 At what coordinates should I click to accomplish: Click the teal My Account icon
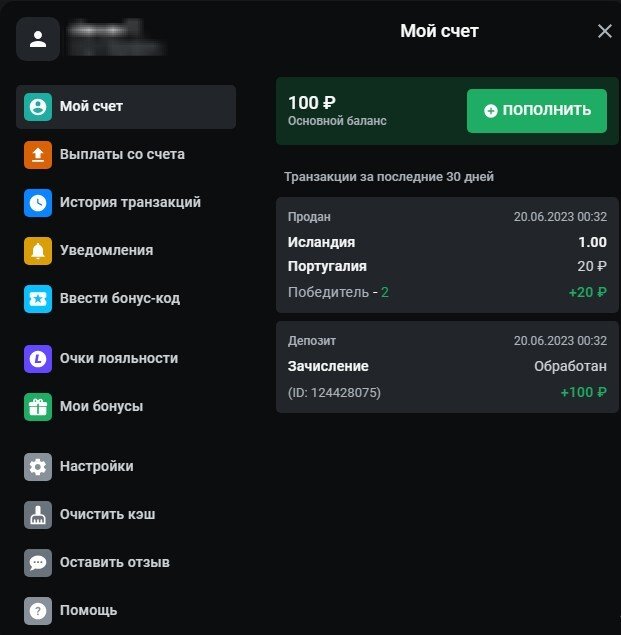tap(38, 107)
